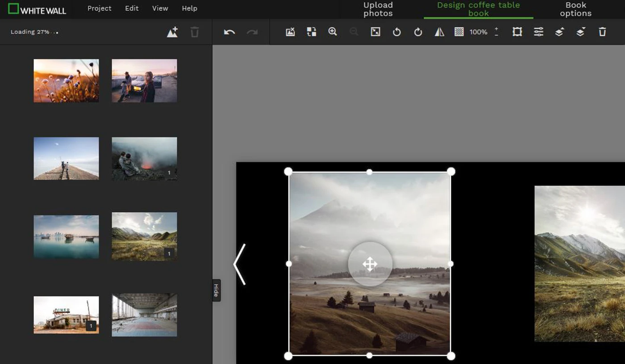Delete the selected image with toolbar trash
Viewport: 625px width, 364px height.
(602, 32)
